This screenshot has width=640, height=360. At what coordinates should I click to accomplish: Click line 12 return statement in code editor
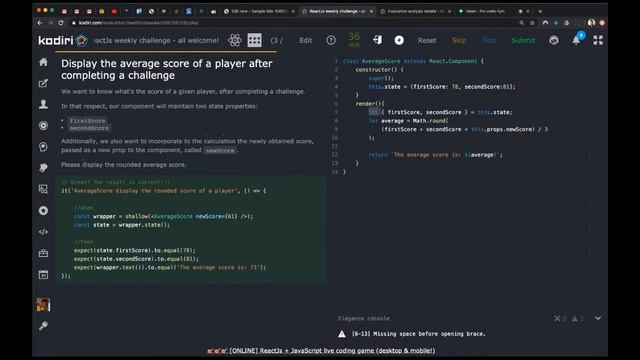click(436, 155)
